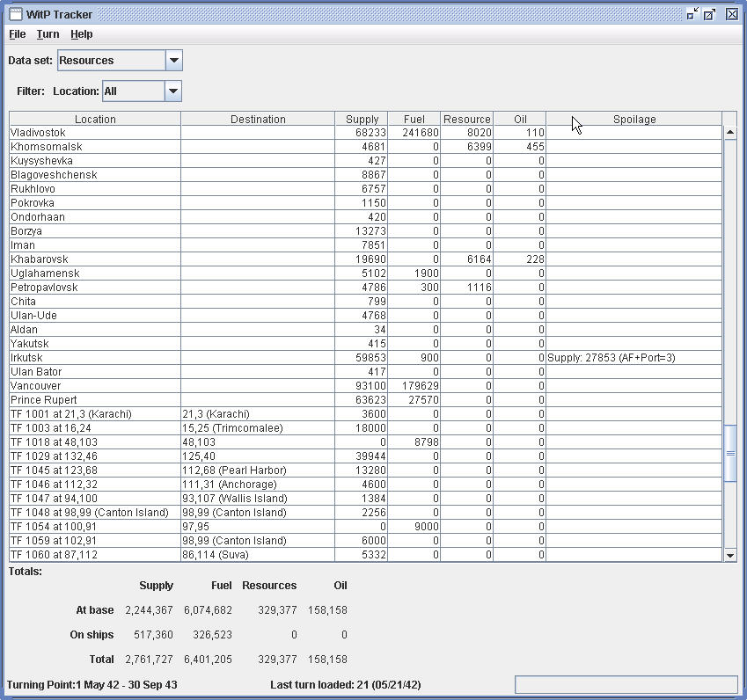Image resolution: width=747 pixels, height=700 pixels.
Task: Select the Location 'All' combo box
Action: 142,91
